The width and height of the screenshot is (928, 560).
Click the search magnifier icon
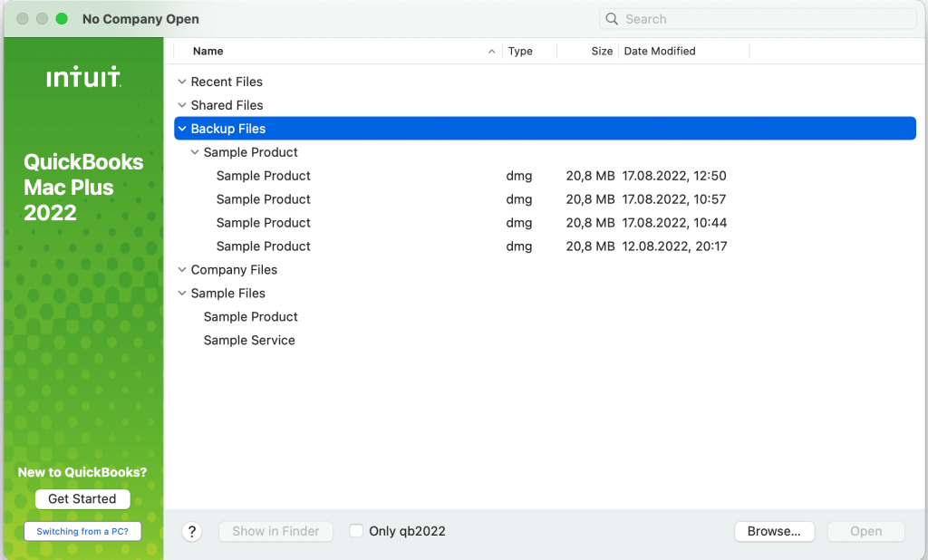(x=611, y=18)
